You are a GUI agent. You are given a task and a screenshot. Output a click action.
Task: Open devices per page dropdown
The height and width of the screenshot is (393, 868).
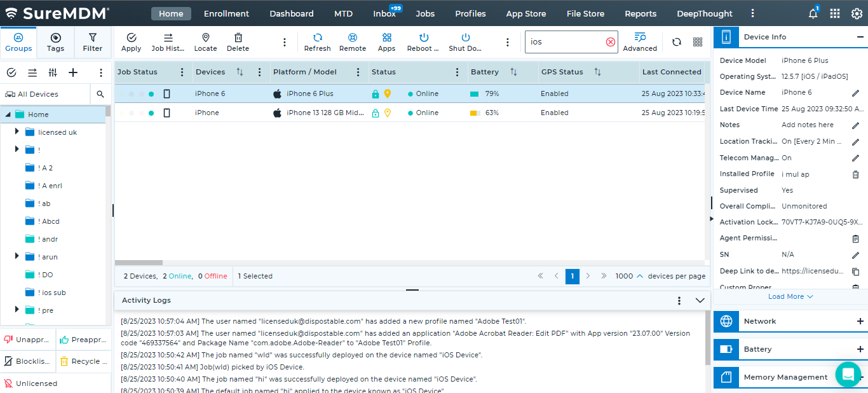[x=629, y=276]
